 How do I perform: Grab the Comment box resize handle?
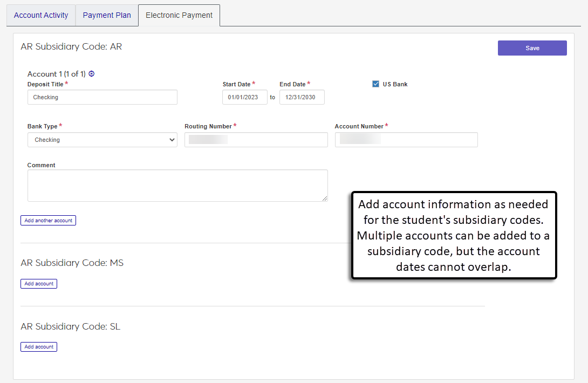point(325,199)
